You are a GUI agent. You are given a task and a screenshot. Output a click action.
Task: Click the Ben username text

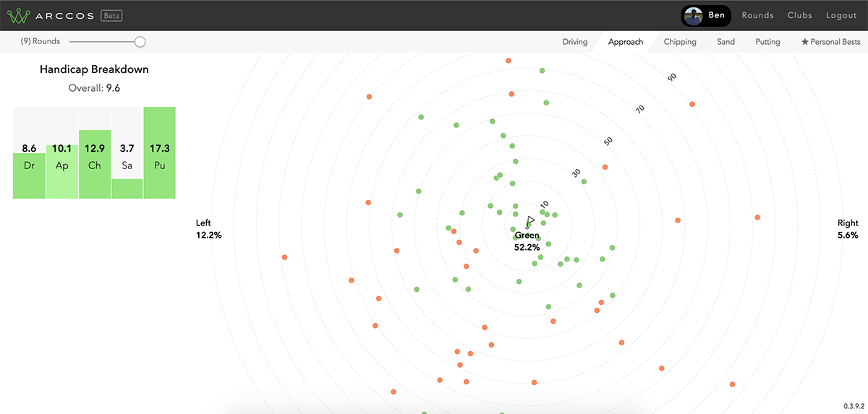click(x=717, y=15)
